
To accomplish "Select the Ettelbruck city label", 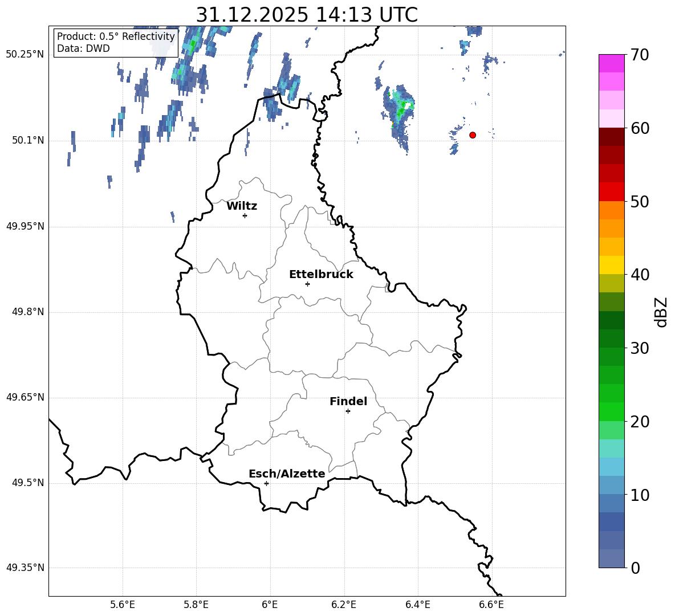I will coord(320,275).
